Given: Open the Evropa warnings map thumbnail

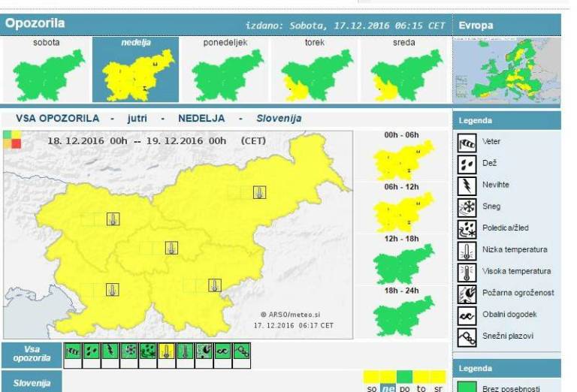Looking at the screenshot, I should point(506,70).
